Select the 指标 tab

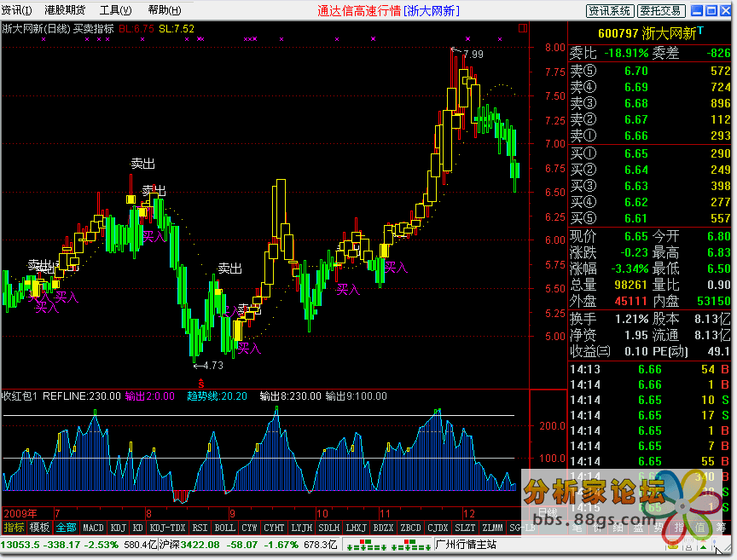pos(15,528)
